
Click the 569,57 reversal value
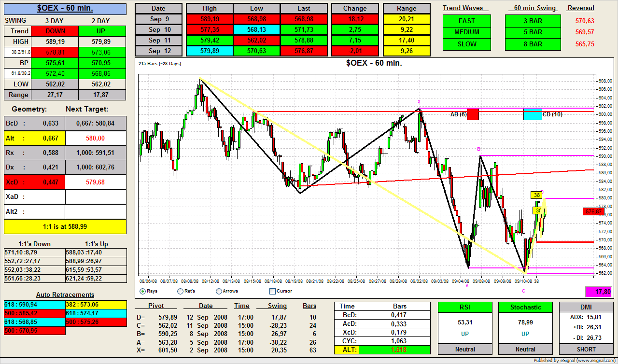(585, 32)
